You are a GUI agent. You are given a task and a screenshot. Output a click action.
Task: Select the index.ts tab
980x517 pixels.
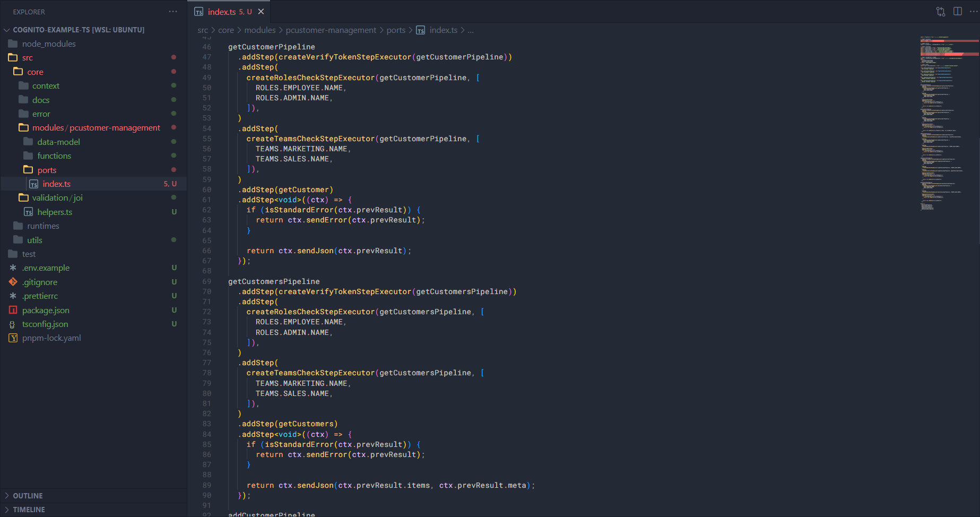(x=222, y=12)
